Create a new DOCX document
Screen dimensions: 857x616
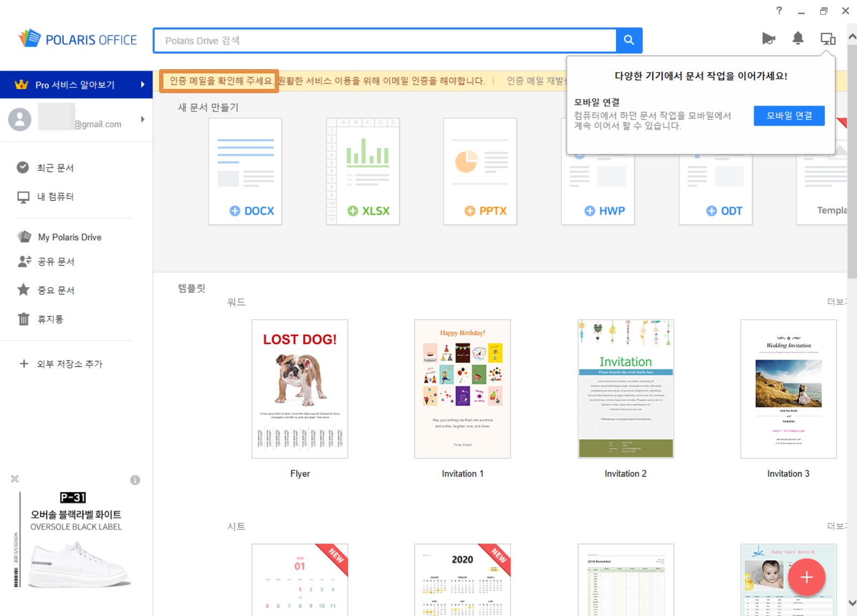click(245, 171)
